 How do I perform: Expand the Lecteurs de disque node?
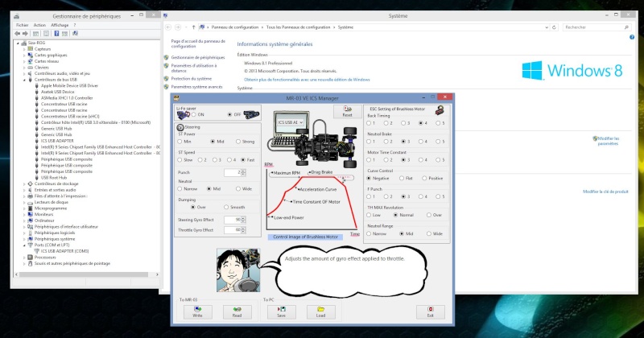24,202
